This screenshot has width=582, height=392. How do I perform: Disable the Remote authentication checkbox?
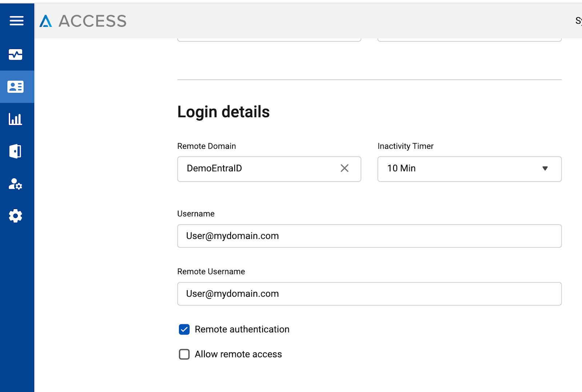[x=184, y=329]
